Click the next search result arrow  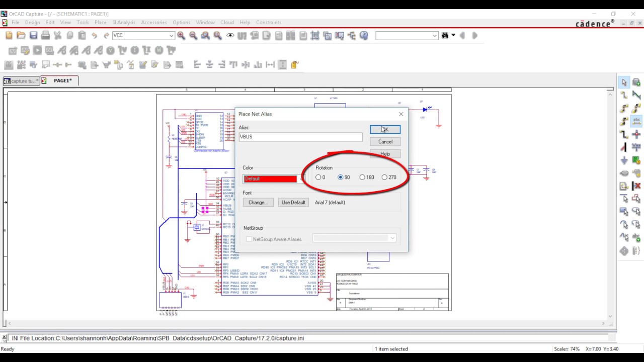coord(474,36)
